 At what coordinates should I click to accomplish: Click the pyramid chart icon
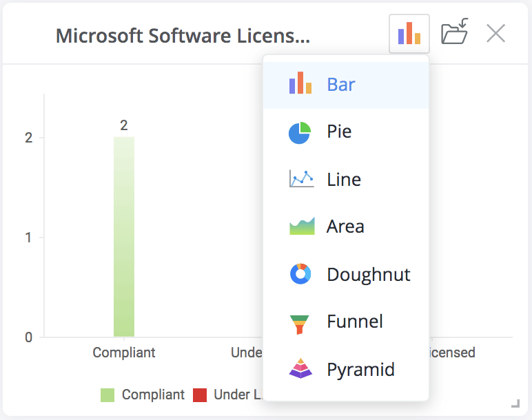(x=300, y=370)
